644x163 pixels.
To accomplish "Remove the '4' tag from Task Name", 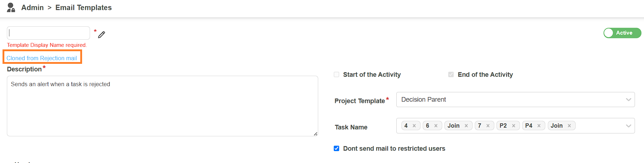I will tap(414, 125).
